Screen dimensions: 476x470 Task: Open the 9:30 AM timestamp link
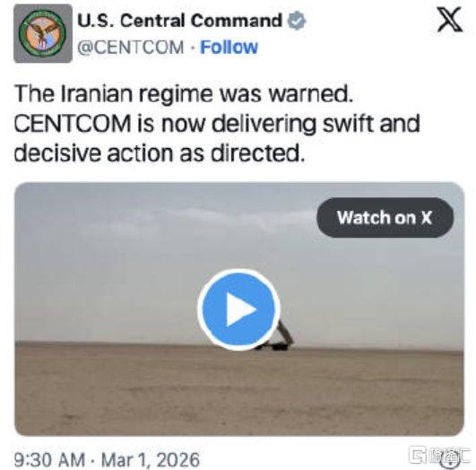tap(49, 459)
